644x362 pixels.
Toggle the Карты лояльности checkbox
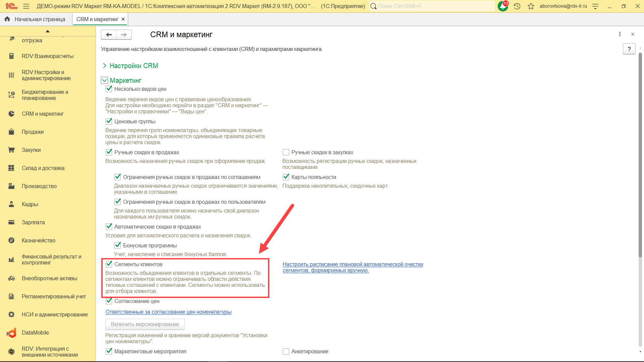click(x=286, y=177)
